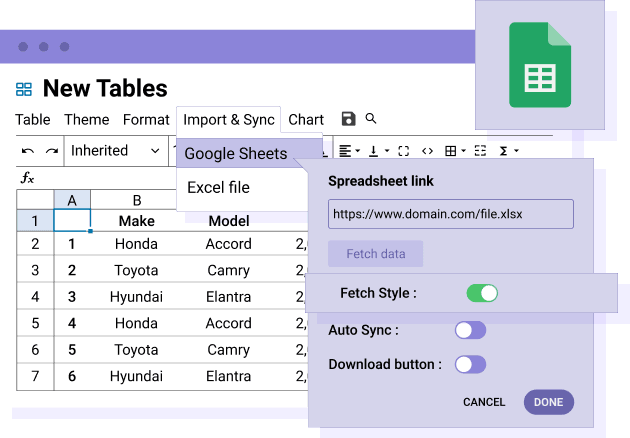The height and width of the screenshot is (438, 630).
Task: Expand the text alignment dropdown
Action: point(349,151)
